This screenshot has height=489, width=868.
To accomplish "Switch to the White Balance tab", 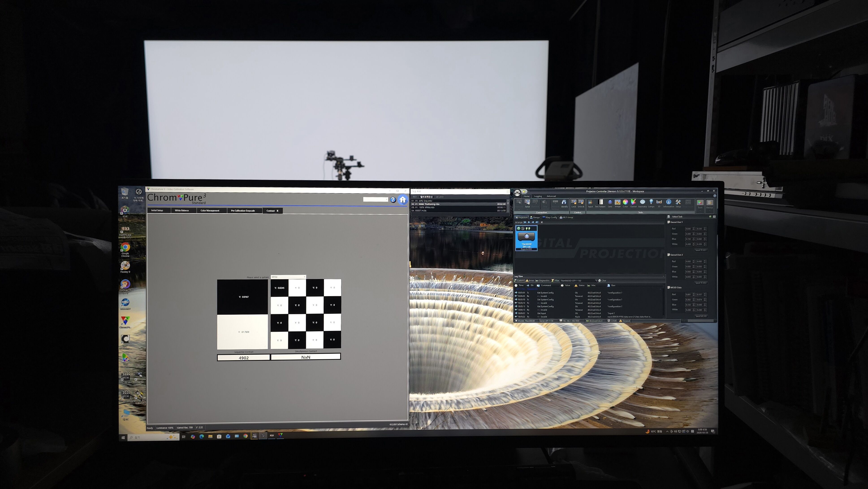I will point(182,210).
